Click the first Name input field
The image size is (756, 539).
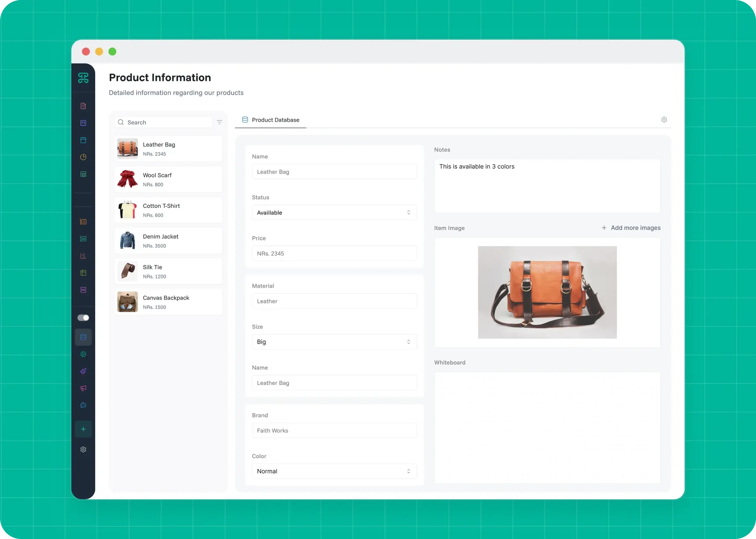(334, 172)
